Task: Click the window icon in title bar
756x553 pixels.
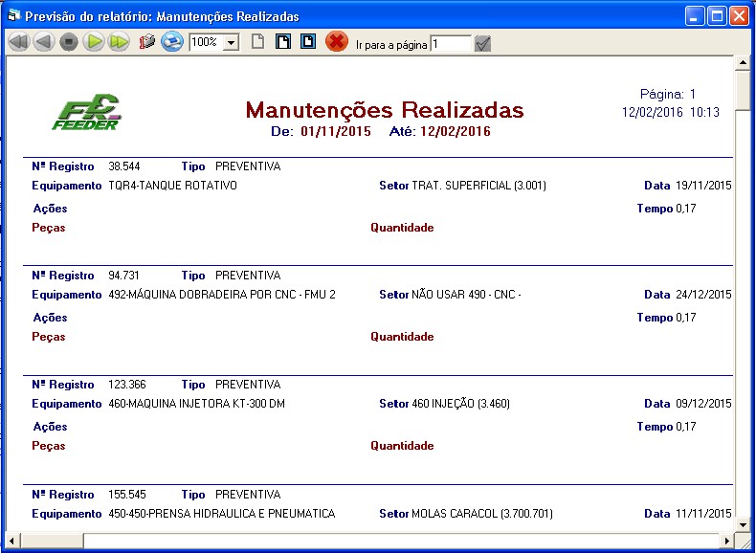Action: (14, 16)
